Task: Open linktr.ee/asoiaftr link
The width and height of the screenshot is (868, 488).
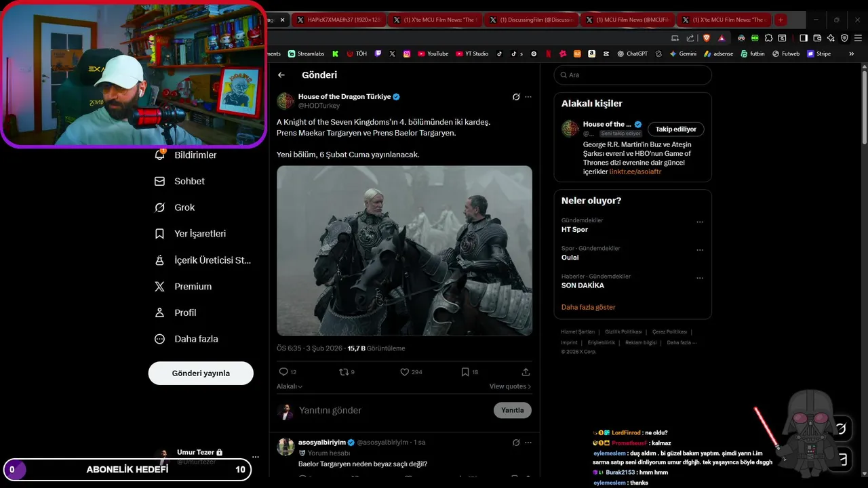Action: point(635,172)
